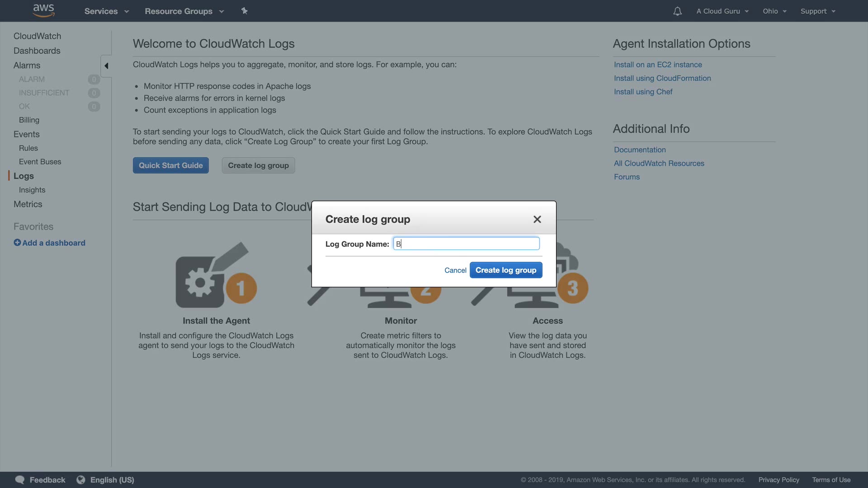Click the AWS logo icon
The height and width of the screenshot is (488, 868).
pyautogui.click(x=43, y=10)
